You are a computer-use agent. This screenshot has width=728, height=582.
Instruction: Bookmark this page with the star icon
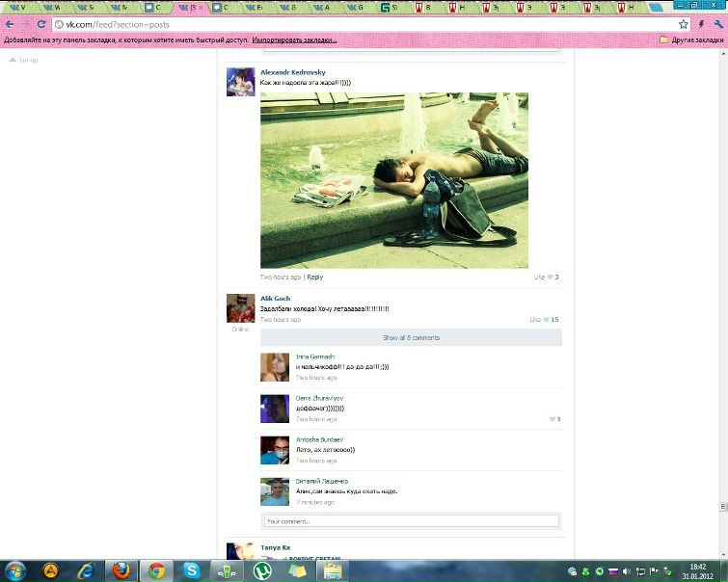[x=683, y=24]
